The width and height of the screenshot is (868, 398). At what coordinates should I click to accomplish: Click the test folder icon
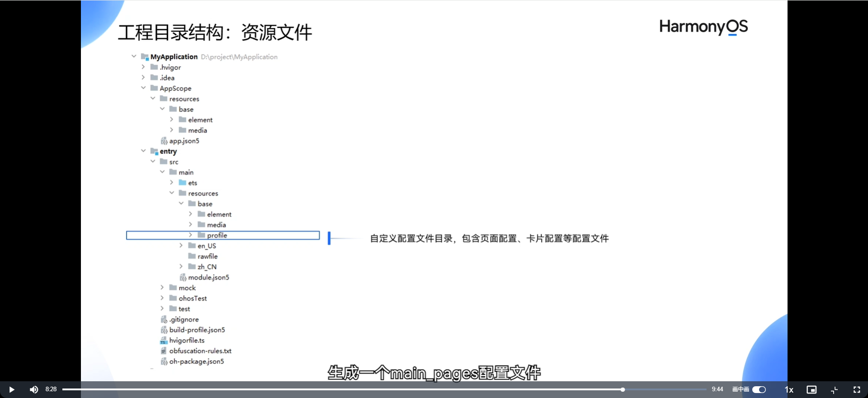[x=173, y=308]
